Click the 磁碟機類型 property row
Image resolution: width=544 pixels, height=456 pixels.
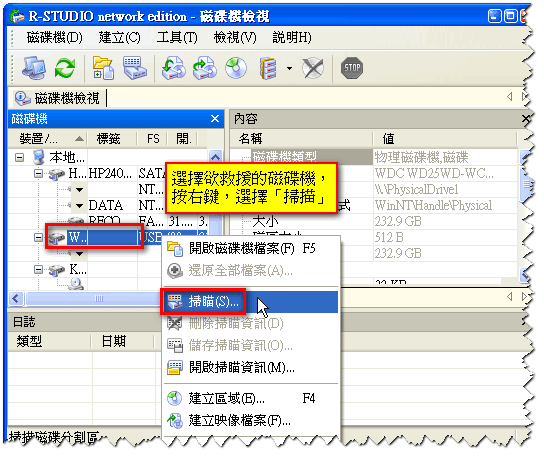[312, 157]
